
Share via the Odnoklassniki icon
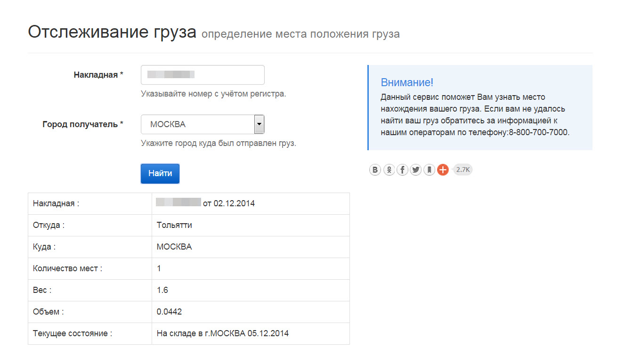point(389,170)
